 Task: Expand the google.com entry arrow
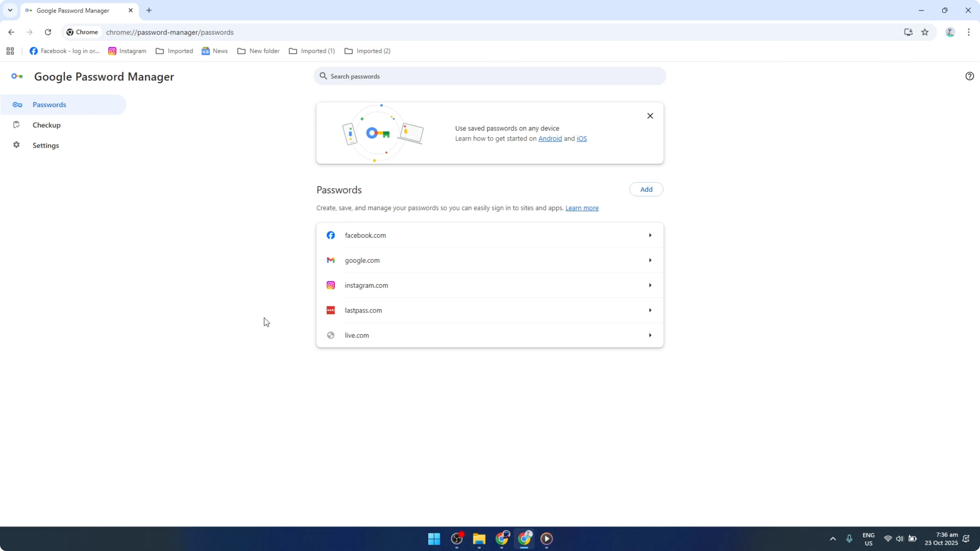650,260
